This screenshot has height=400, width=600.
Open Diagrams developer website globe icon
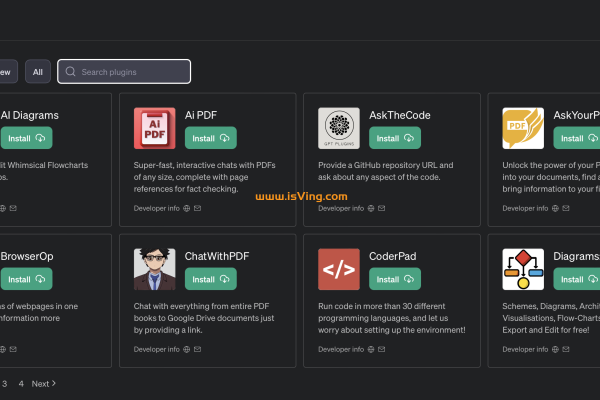click(555, 349)
